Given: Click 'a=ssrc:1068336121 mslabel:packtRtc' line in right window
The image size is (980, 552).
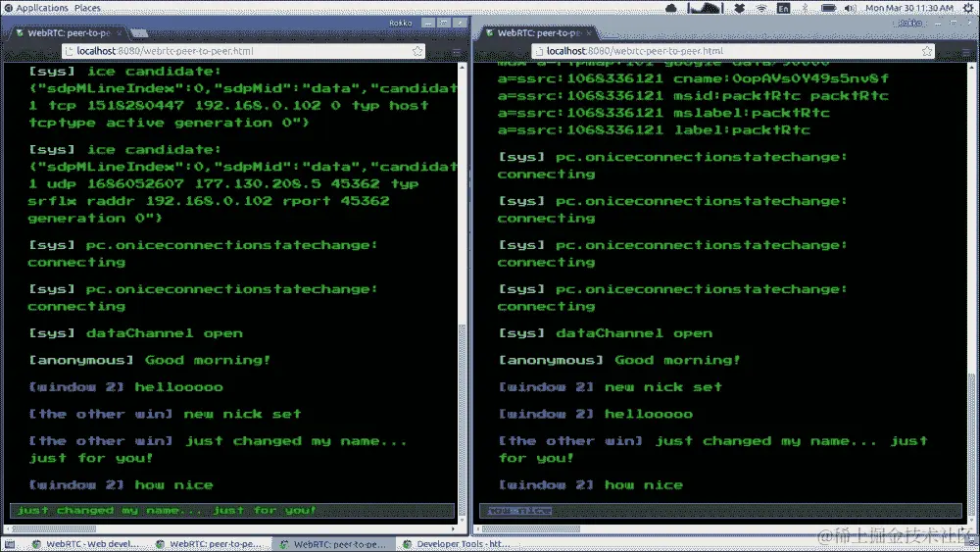Looking at the screenshot, I should [x=663, y=113].
